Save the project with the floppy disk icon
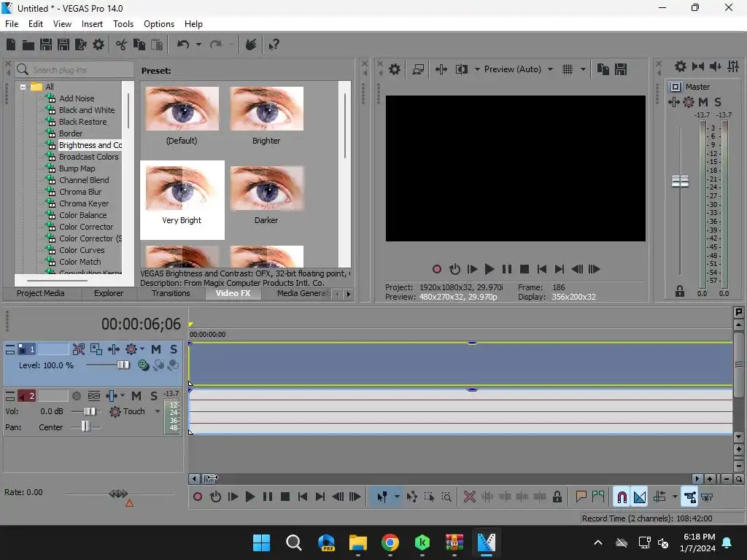Image resolution: width=747 pixels, height=560 pixels. 46,44
